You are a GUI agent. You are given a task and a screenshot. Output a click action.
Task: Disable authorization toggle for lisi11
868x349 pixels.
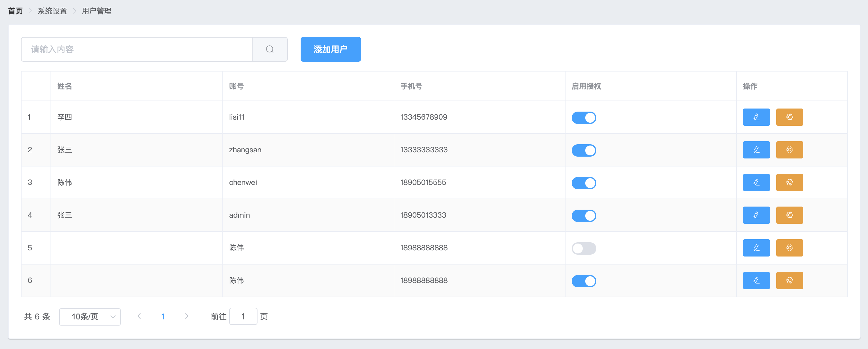click(x=584, y=118)
